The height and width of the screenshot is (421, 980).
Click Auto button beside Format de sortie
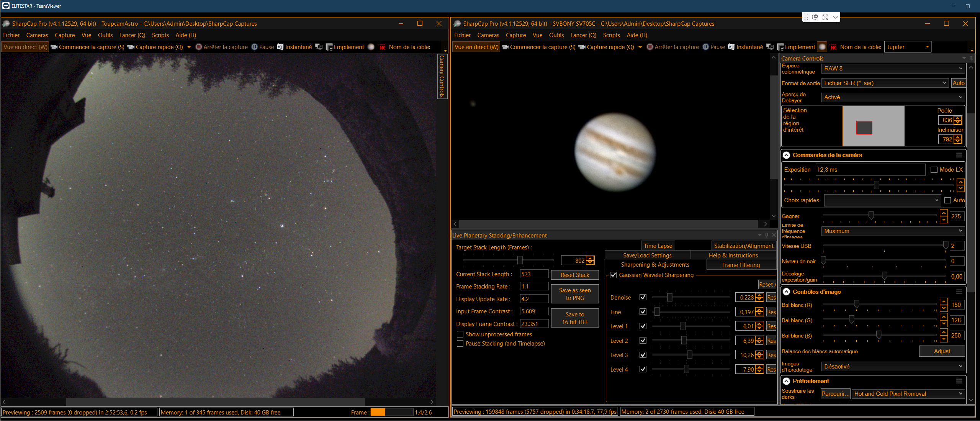click(x=959, y=83)
